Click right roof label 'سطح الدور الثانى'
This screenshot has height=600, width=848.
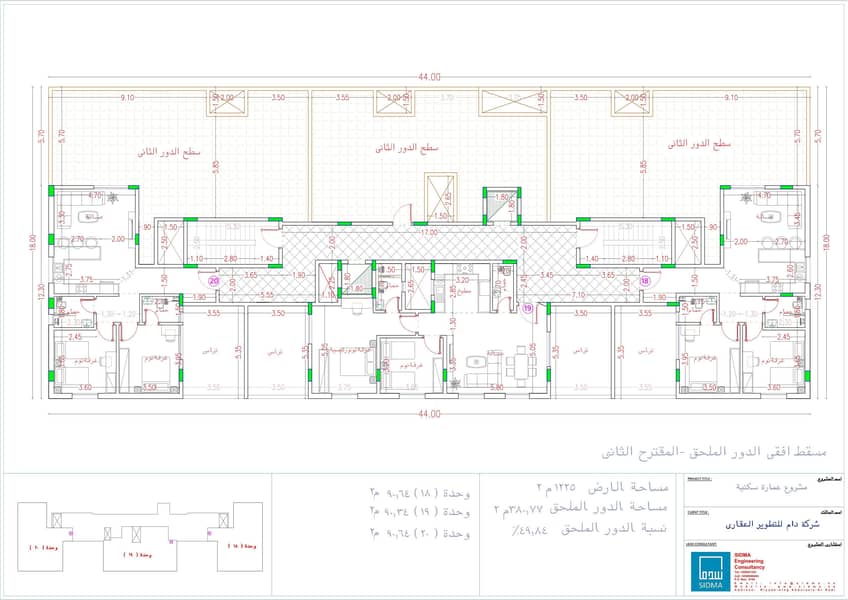click(699, 144)
